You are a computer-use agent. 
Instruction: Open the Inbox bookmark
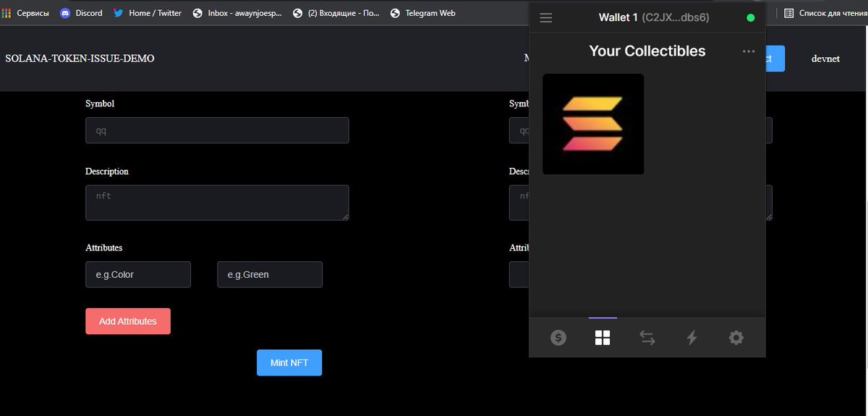point(237,13)
